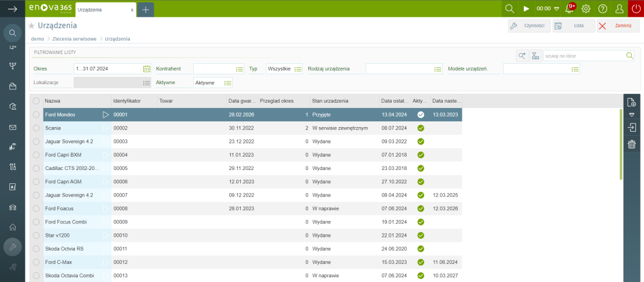Image resolution: width=644 pixels, height=282 pixels.
Task: Click the saved search filters icon
Action: click(x=522, y=56)
